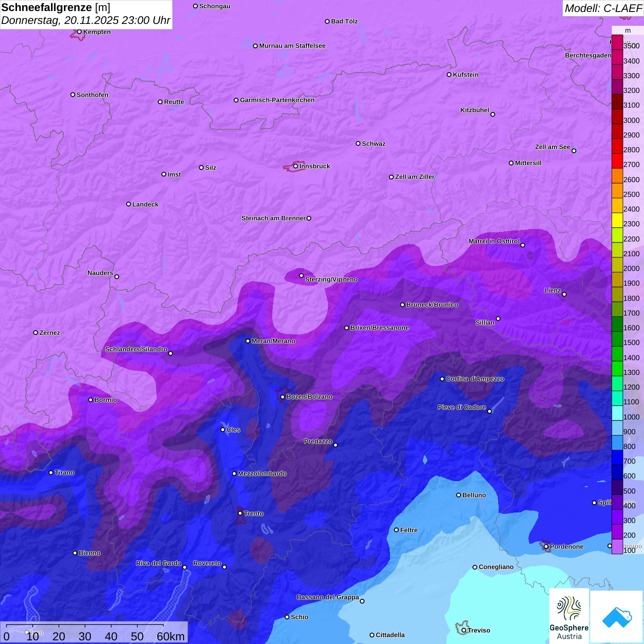Viewport: 644px width, 644px height.
Task: Click the 'Cortina d'Ampezzo' label
Action: pyautogui.click(x=475, y=379)
